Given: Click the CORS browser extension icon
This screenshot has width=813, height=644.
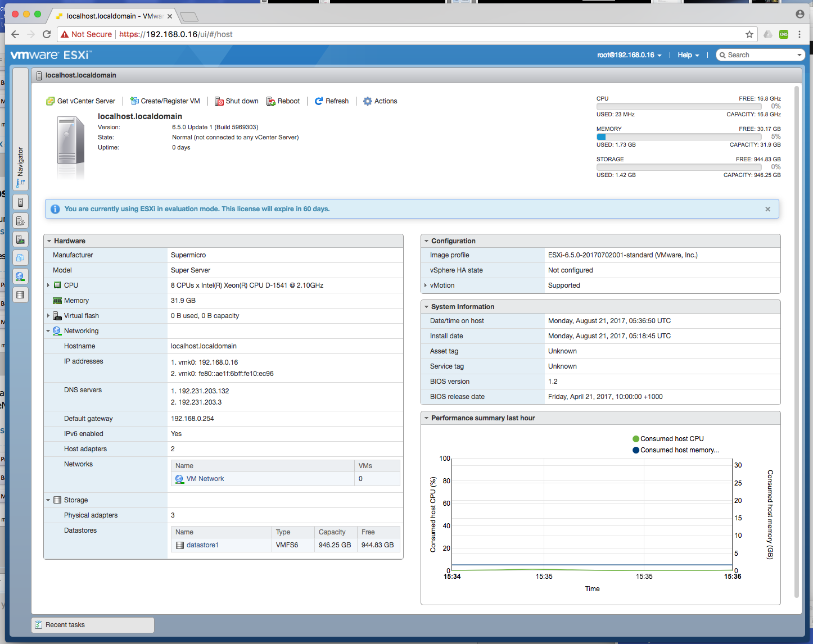Looking at the screenshot, I should [x=784, y=34].
